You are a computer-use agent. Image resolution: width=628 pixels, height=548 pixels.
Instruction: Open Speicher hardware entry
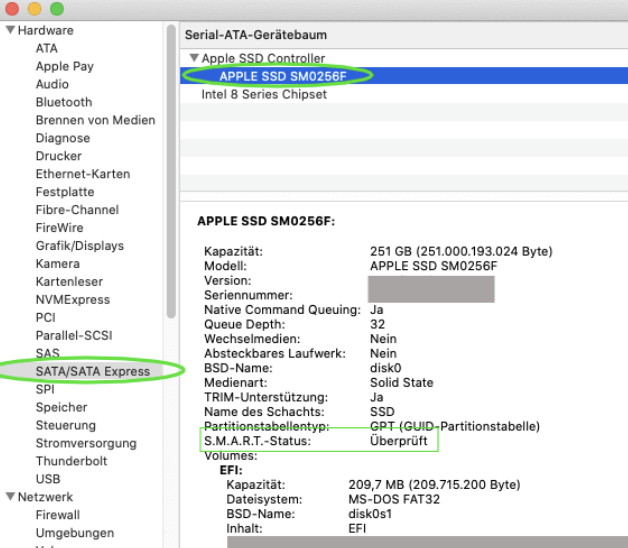click(61, 407)
